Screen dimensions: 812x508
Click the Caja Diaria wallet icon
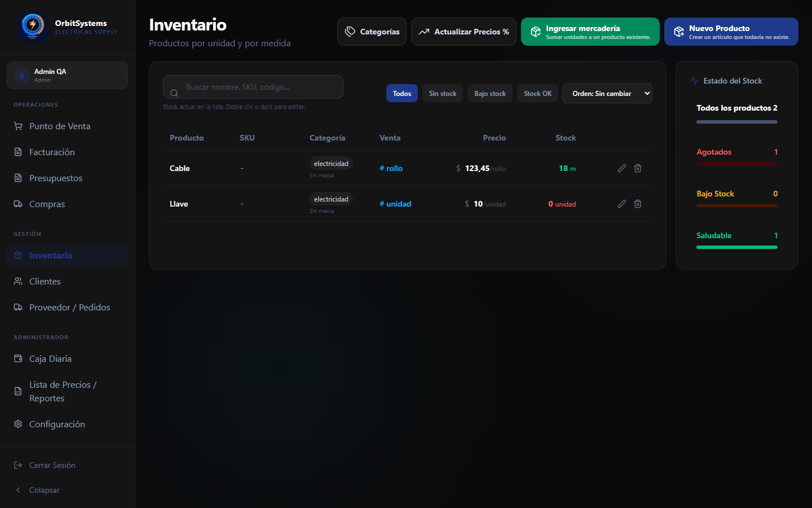[18, 358]
